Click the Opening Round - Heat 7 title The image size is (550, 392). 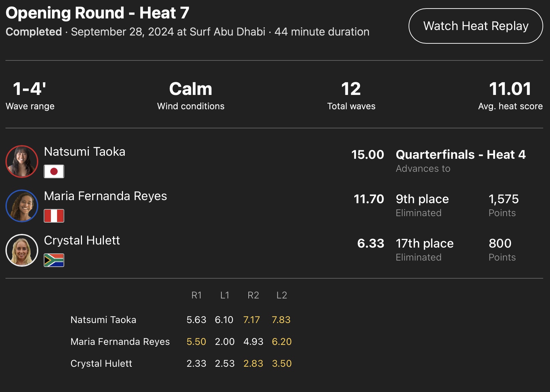click(x=98, y=13)
